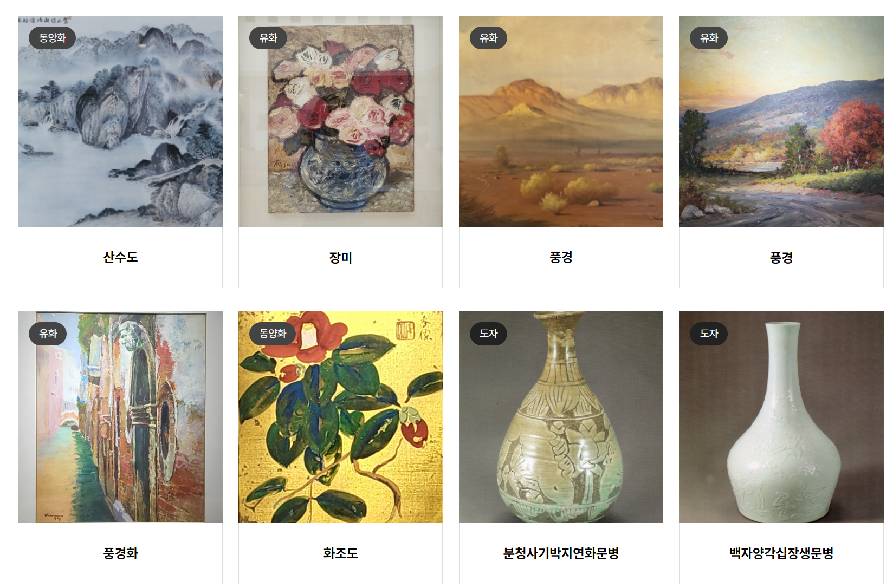
Task: Open the 화조도 camellia painting thumbnail
Action: click(340, 417)
